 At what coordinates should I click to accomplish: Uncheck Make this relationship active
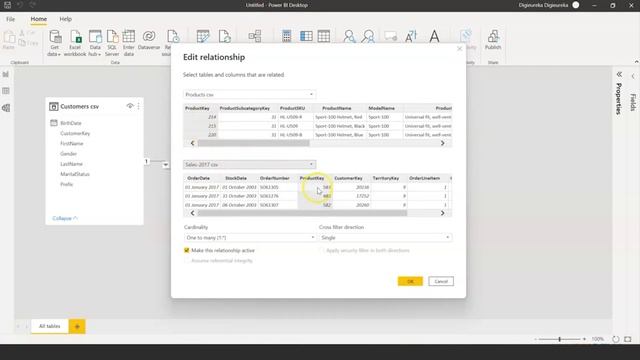pos(187,250)
